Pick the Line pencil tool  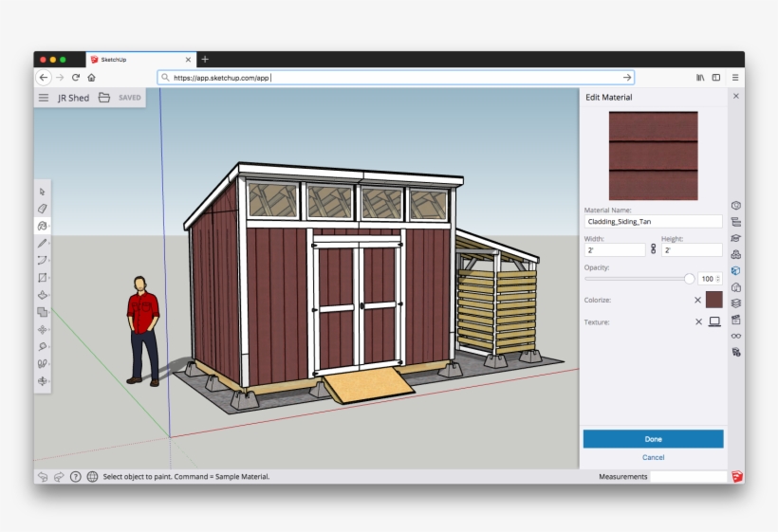tap(42, 243)
